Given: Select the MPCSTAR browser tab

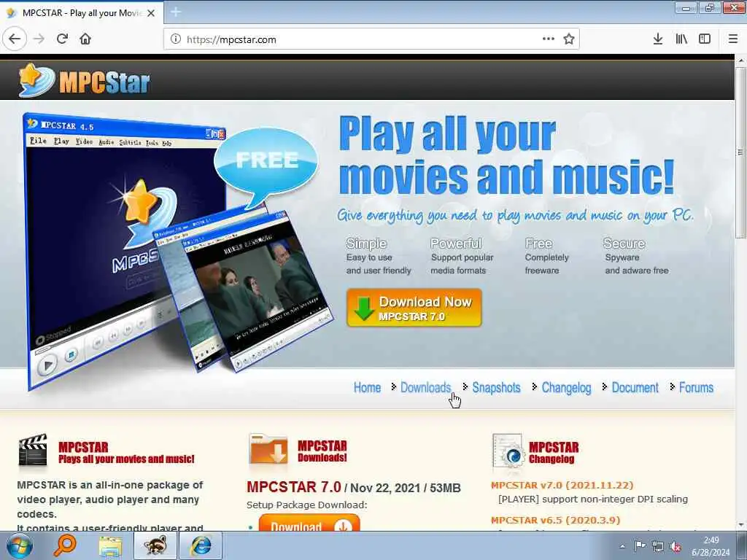Looking at the screenshot, I should [x=82, y=13].
